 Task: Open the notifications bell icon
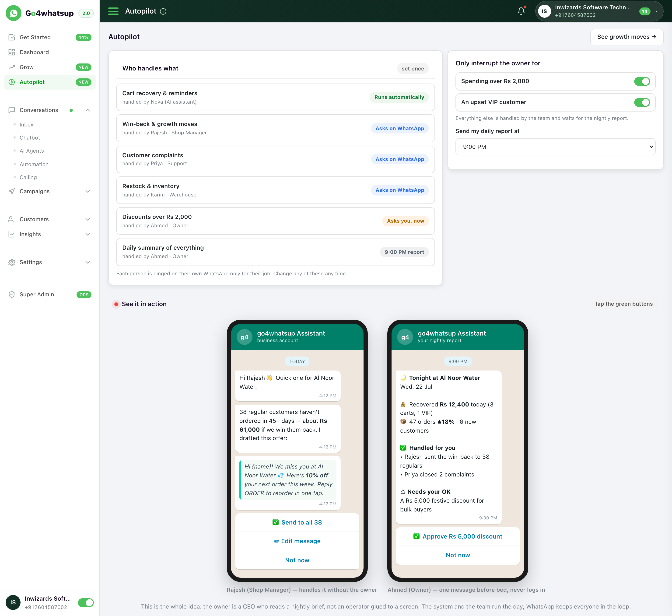point(521,11)
